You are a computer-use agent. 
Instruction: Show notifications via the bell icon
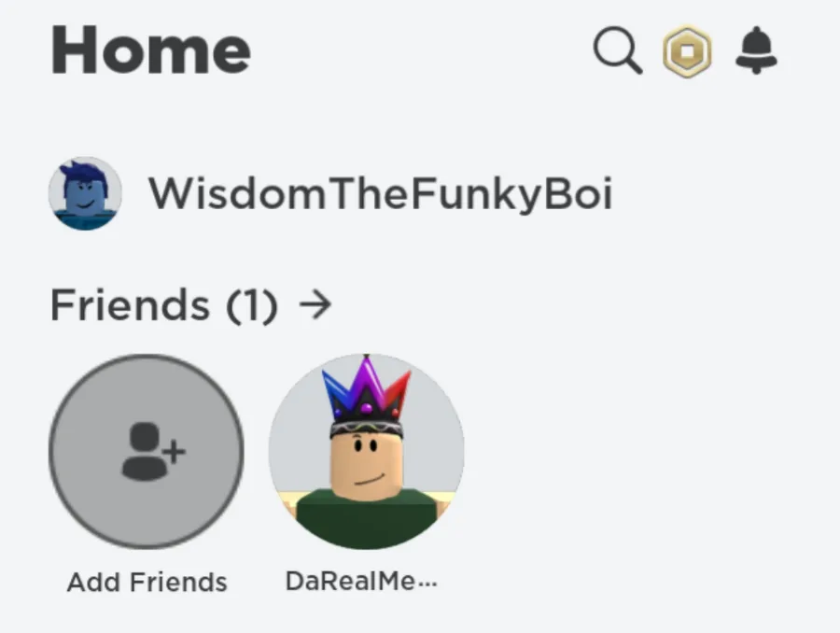(756, 49)
